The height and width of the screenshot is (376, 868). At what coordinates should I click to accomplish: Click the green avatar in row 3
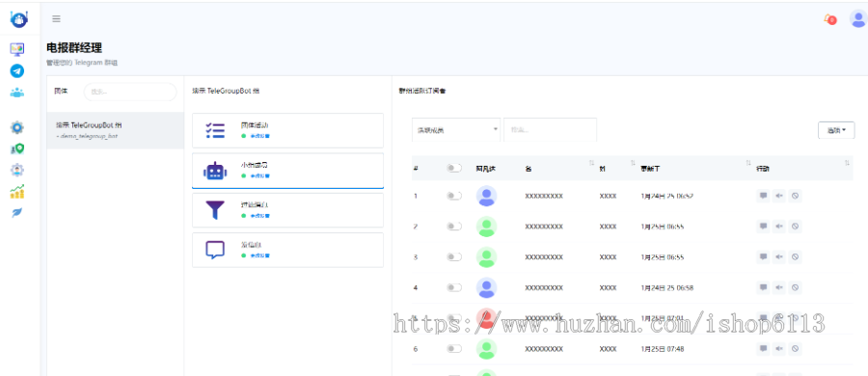pyautogui.click(x=487, y=257)
